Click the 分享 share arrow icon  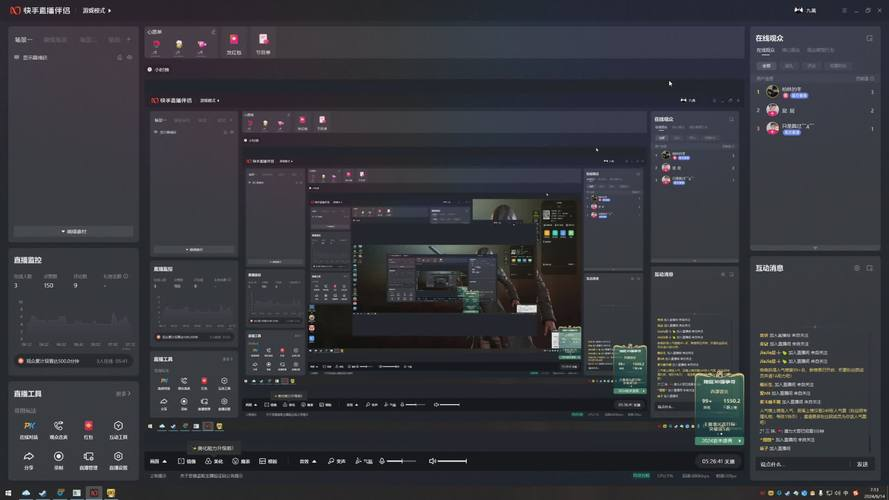coord(29,459)
